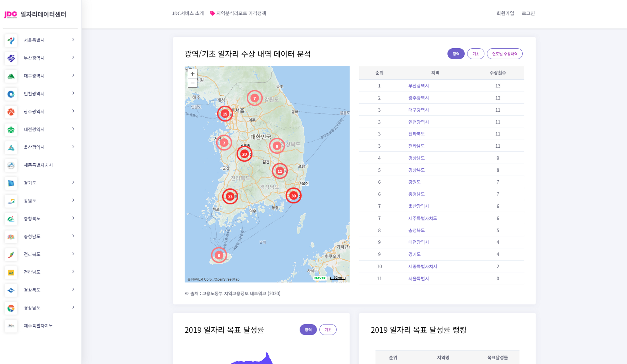
Task: Click the Seoul city emblem icon
Action: [x=11, y=40]
